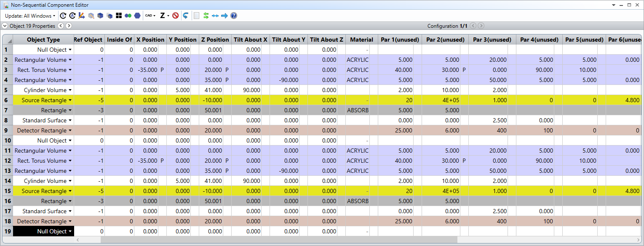Select the Tilt About Y column header
Screen dimensions: 644x246
coord(289,40)
